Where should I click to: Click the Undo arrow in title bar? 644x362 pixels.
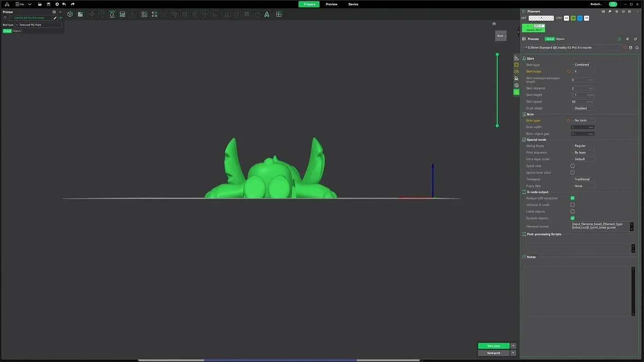click(x=64, y=4)
